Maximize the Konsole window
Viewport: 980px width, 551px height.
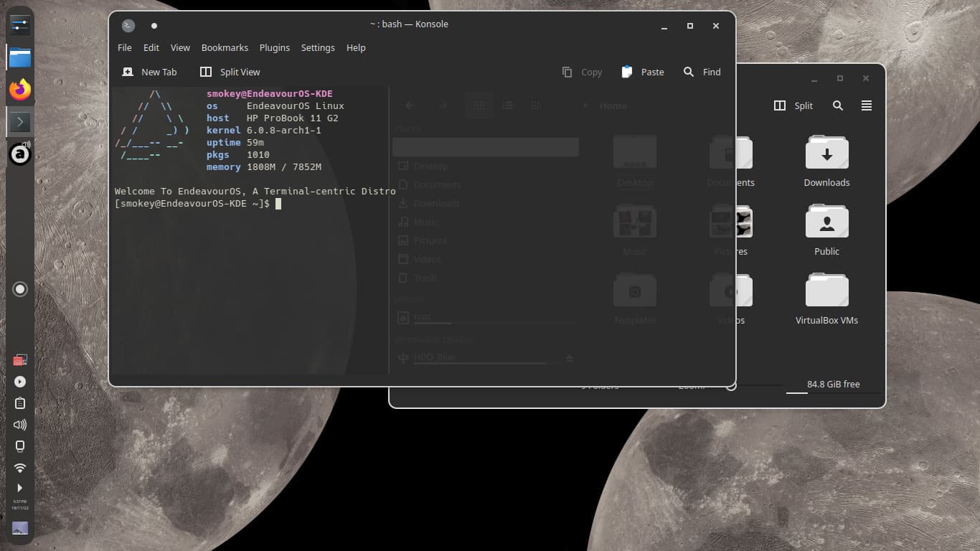pyautogui.click(x=690, y=26)
